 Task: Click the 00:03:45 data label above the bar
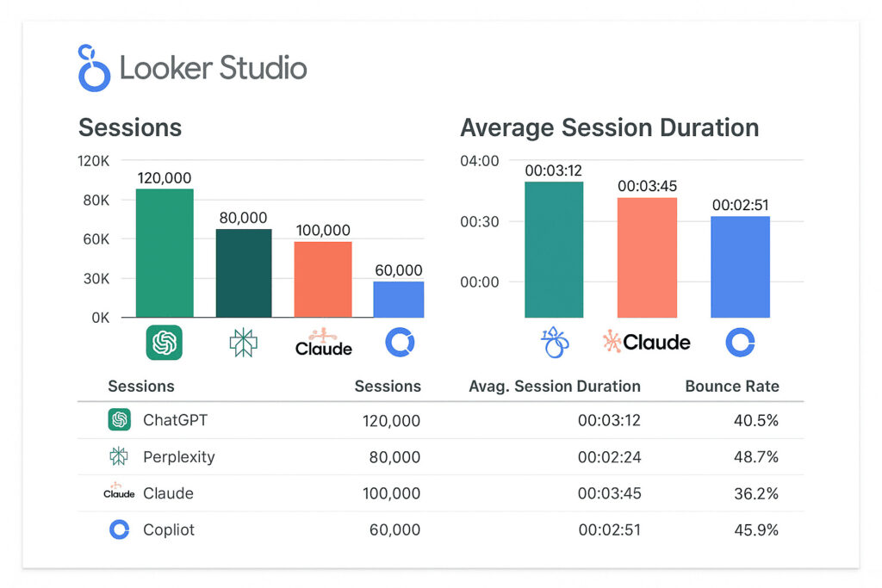[x=647, y=186]
